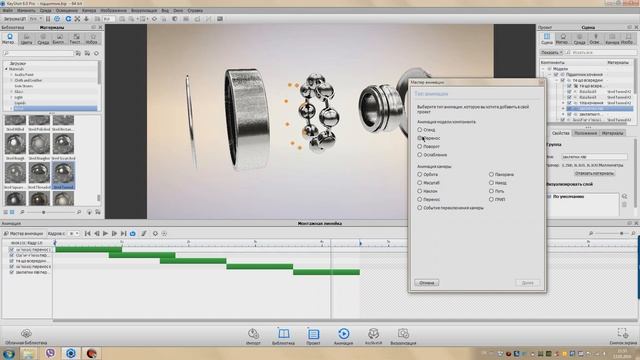The width and height of the screenshot is (640, 360).
Task: Open the Справка menu
Action: click(195, 10)
